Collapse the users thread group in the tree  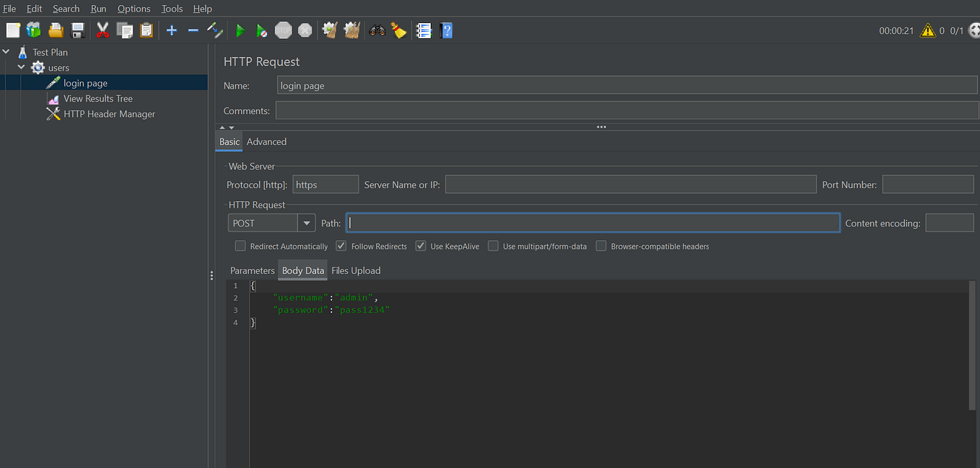pyautogui.click(x=20, y=67)
